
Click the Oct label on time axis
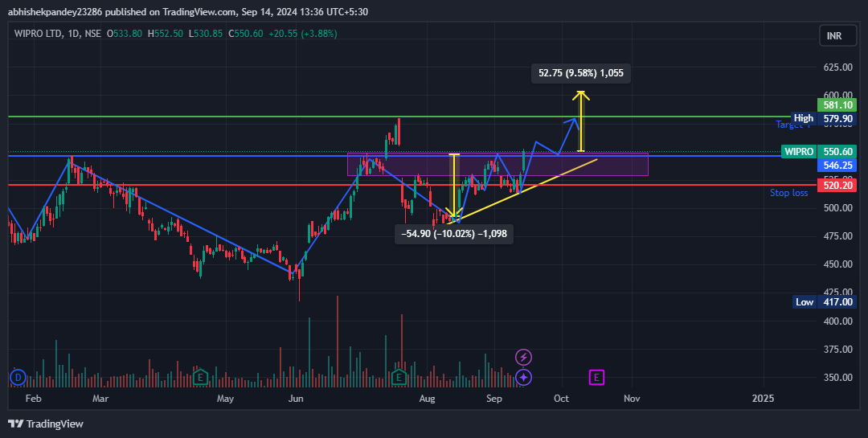pos(562,399)
